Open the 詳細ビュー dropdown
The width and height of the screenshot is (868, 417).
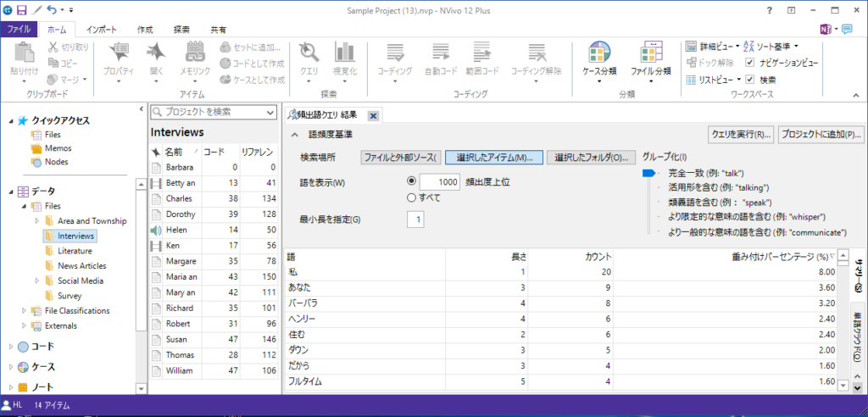[716, 46]
